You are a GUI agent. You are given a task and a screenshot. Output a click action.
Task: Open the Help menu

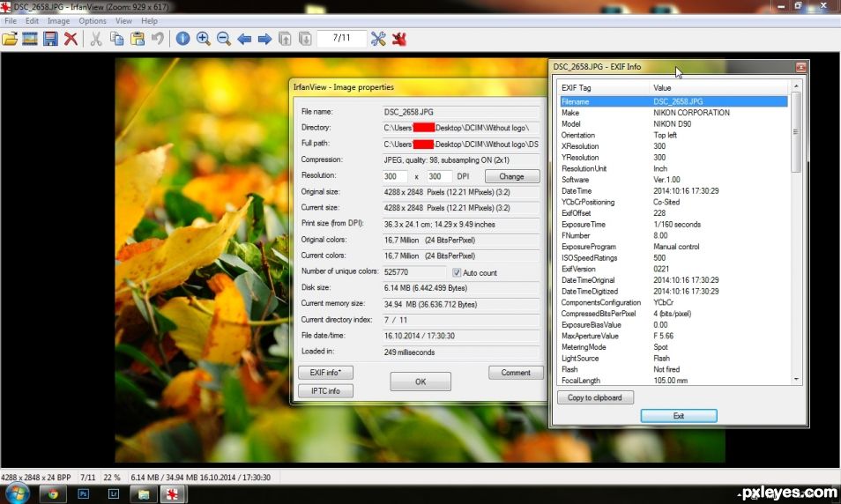(149, 21)
